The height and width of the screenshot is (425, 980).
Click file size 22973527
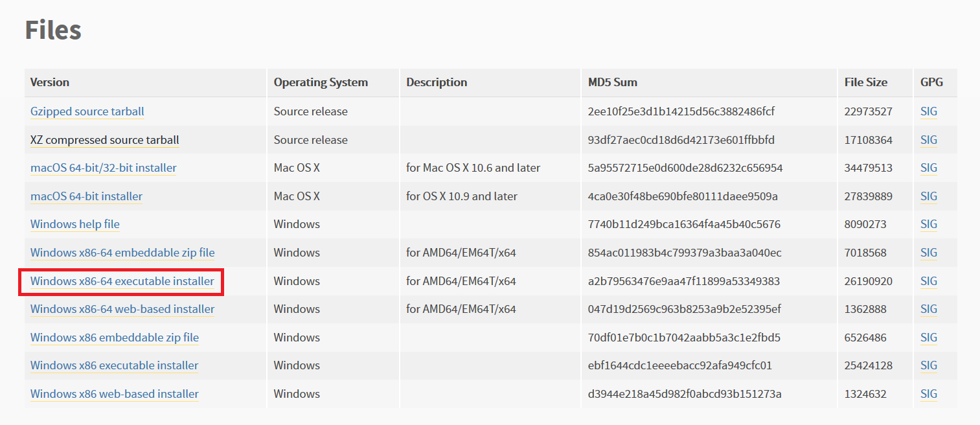869,111
